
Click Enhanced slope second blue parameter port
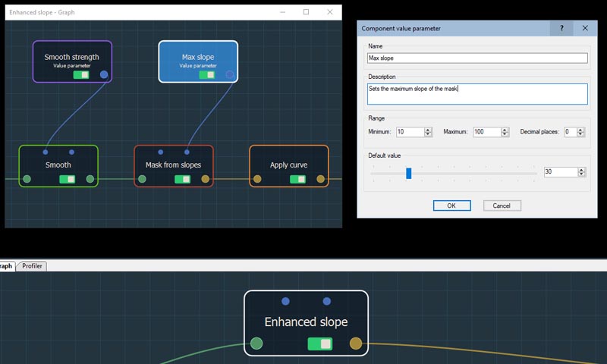click(327, 301)
